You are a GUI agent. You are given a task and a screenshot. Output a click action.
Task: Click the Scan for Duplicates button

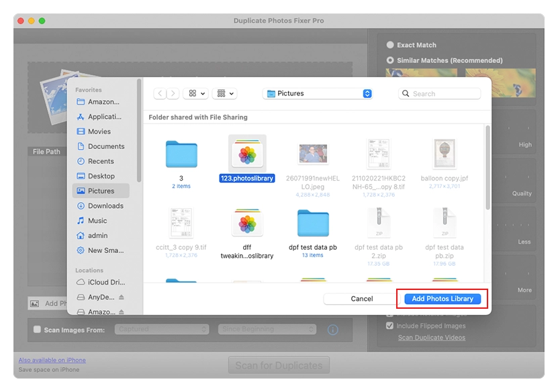click(279, 365)
